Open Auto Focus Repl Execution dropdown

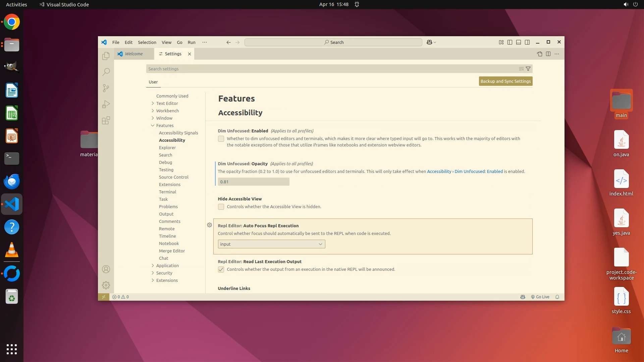(271, 244)
